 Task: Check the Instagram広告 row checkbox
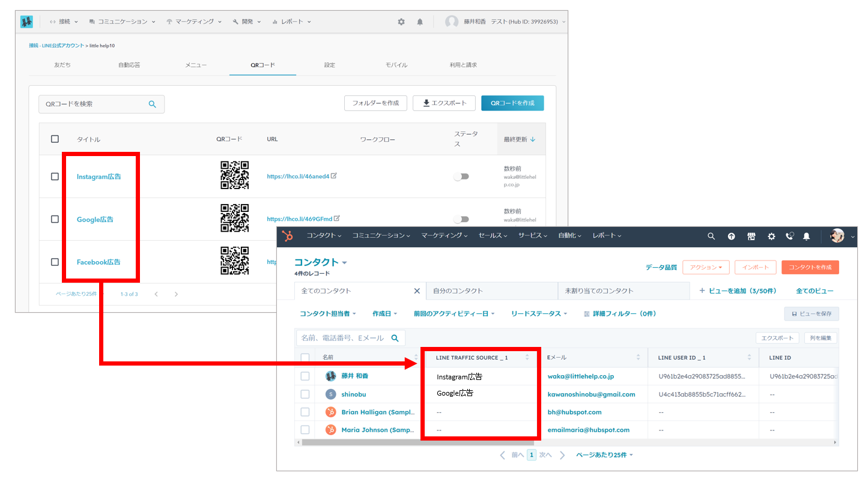click(x=55, y=176)
